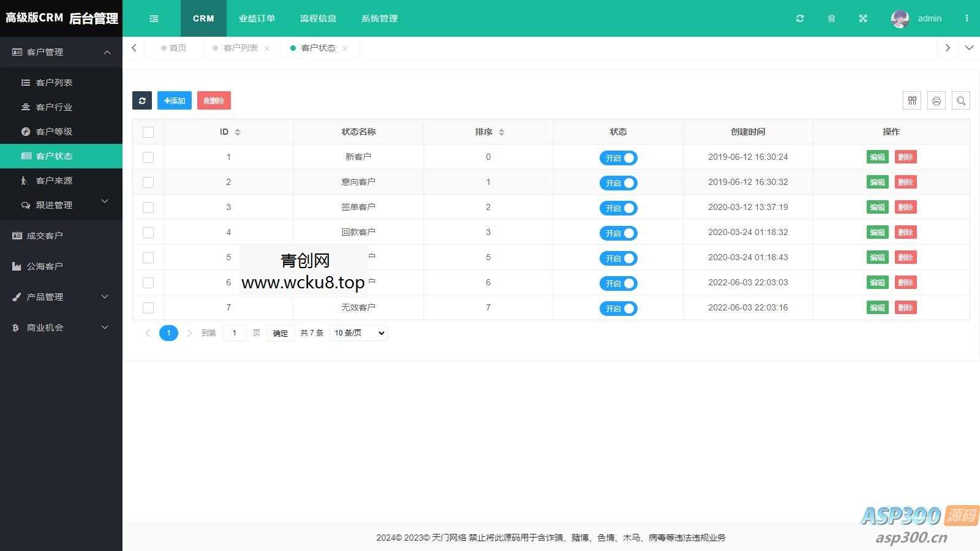Check the select-all checkbox in table header

(148, 132)
